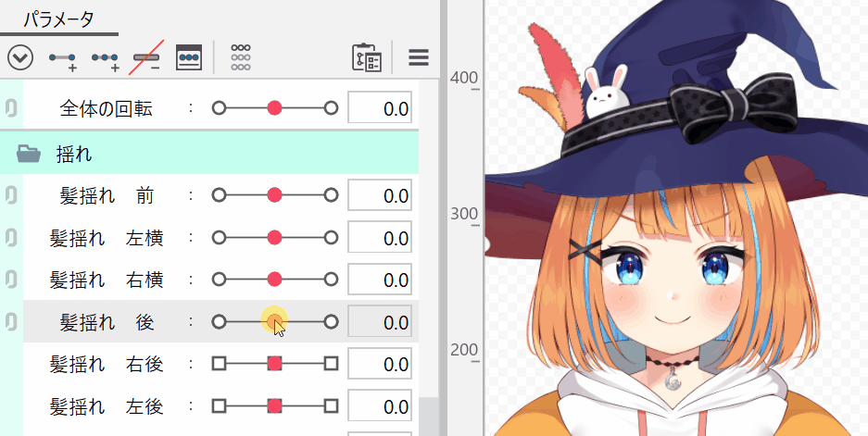Click the delete keys icon
The image size is (868, 436).
coord(145,58)
